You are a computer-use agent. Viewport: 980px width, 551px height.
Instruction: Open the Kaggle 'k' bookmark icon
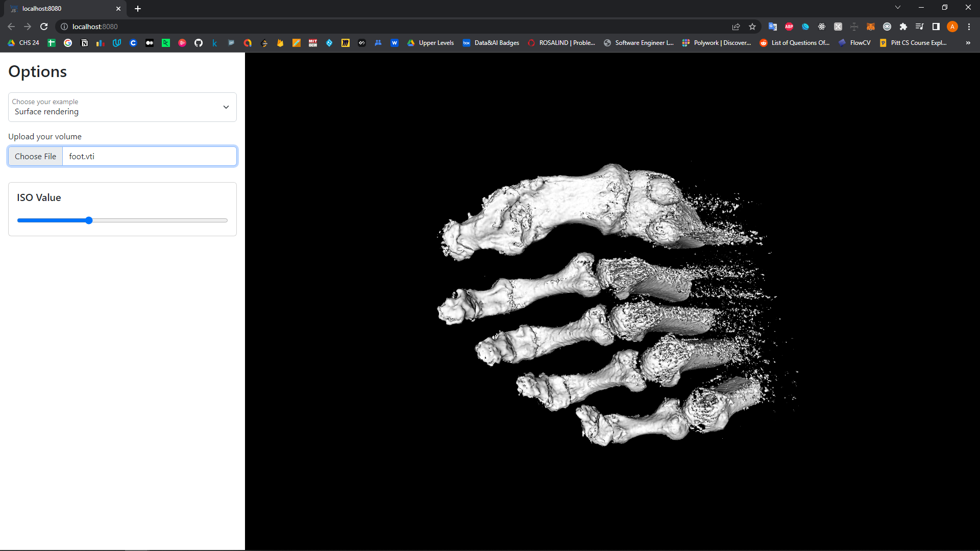pyautogui.click(x=215, y=43)
